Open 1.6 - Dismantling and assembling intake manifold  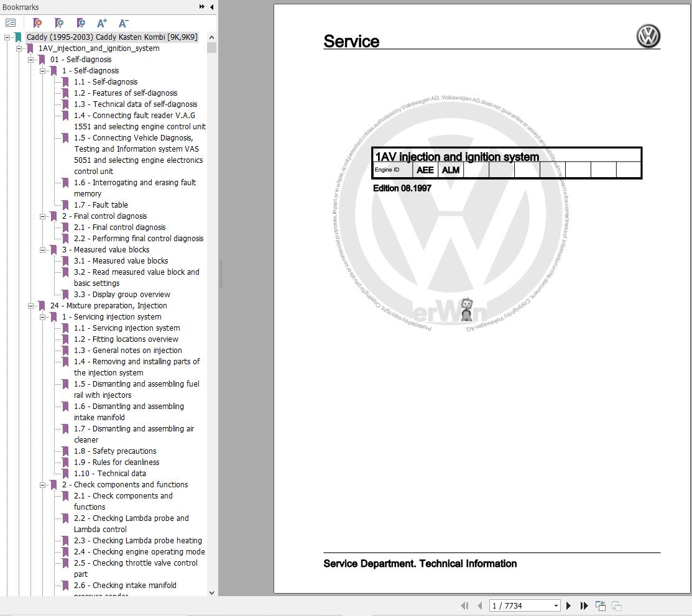pyautogui.click(x=129, y=411)
